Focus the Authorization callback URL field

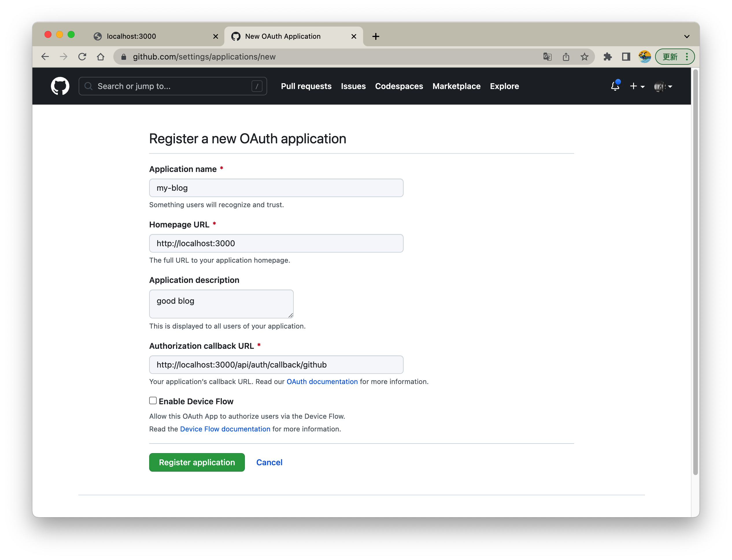[276, 365]
